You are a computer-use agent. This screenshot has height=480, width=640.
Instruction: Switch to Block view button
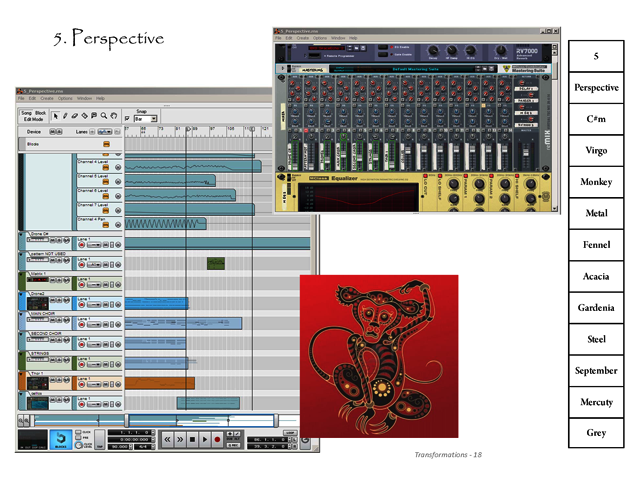[x=40, y=113]
